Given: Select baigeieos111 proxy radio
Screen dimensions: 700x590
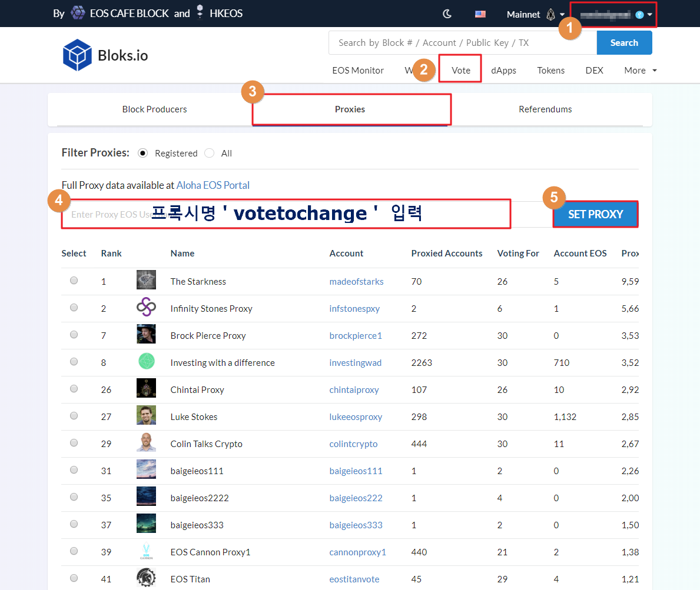Looking at the screenshot, I should (74, 470).
